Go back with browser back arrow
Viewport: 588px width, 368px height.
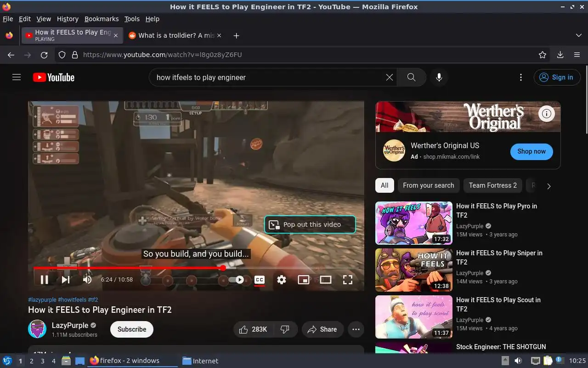(11, 55)
